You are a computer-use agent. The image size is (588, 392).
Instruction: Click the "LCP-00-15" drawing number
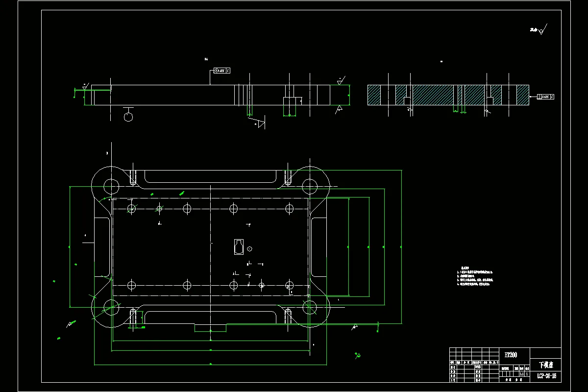(547, 376)
